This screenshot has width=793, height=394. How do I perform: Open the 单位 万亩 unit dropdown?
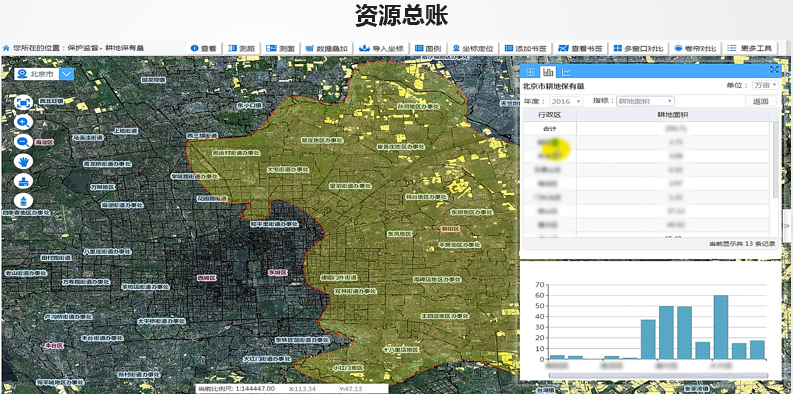(765, 85)
